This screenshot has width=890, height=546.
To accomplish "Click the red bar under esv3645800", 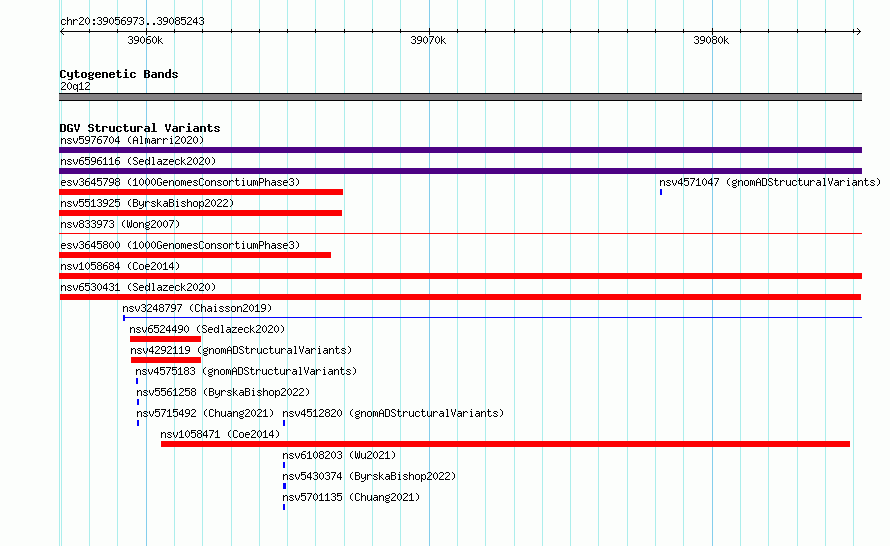I will pos(195,255).
